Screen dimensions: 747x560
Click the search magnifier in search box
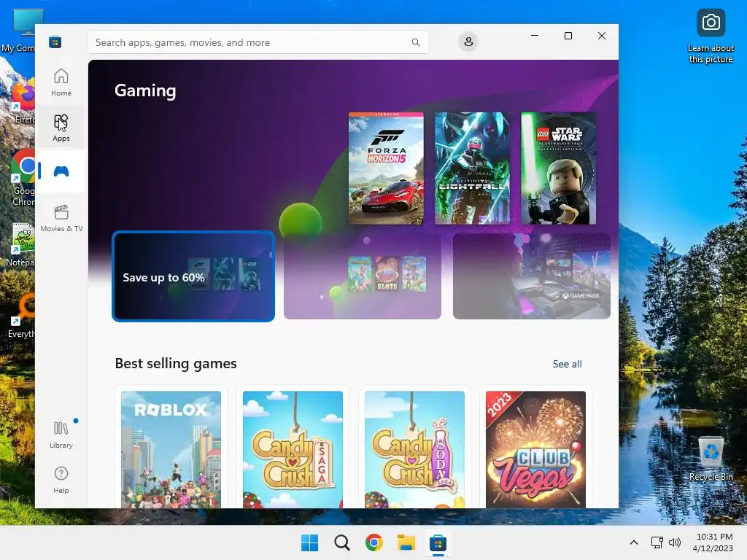click(415, 42)
